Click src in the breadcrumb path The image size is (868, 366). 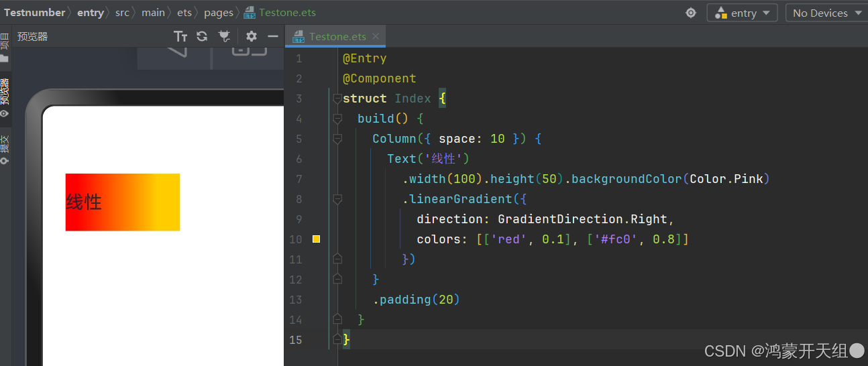122,13
